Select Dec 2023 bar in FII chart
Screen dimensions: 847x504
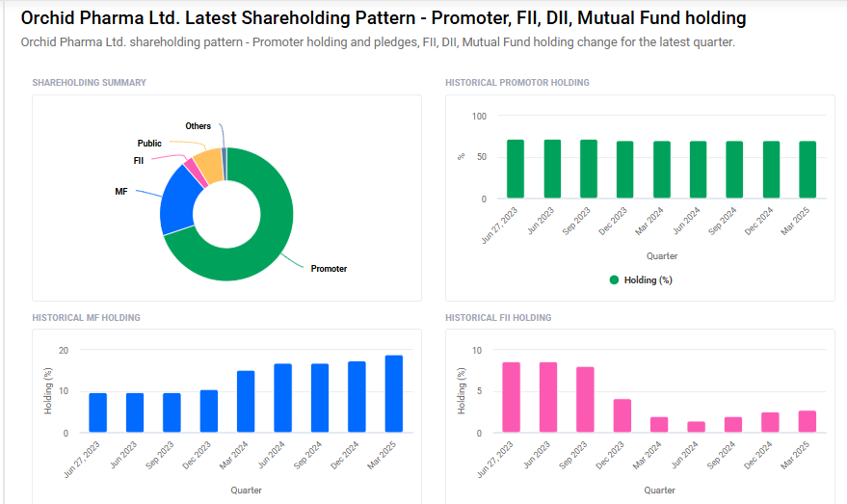622,415
